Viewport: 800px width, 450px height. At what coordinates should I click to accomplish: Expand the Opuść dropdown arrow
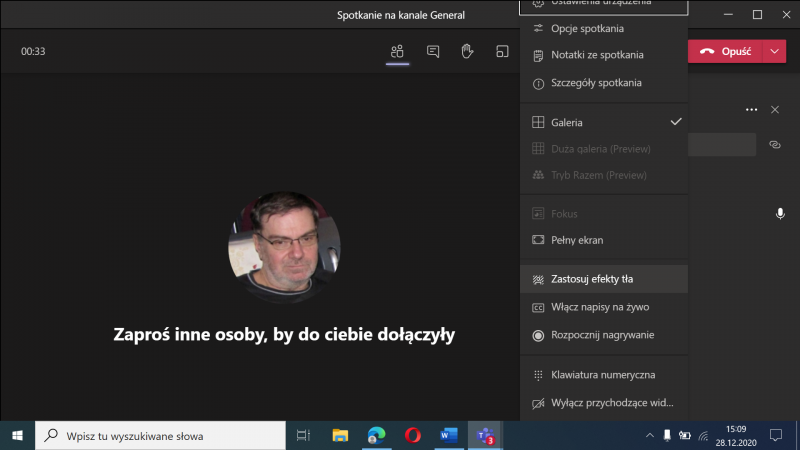774,52
